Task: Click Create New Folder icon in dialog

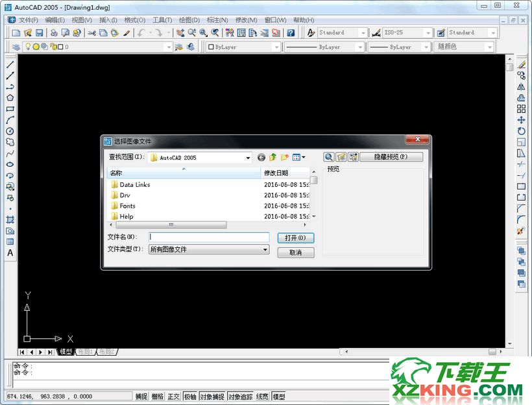Action: click(284, 157)
